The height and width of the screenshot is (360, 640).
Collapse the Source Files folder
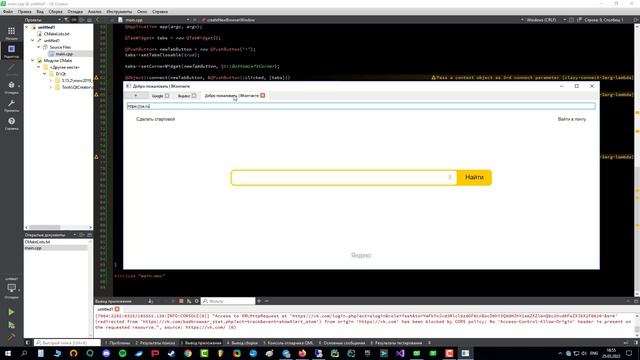coord(39,47)
